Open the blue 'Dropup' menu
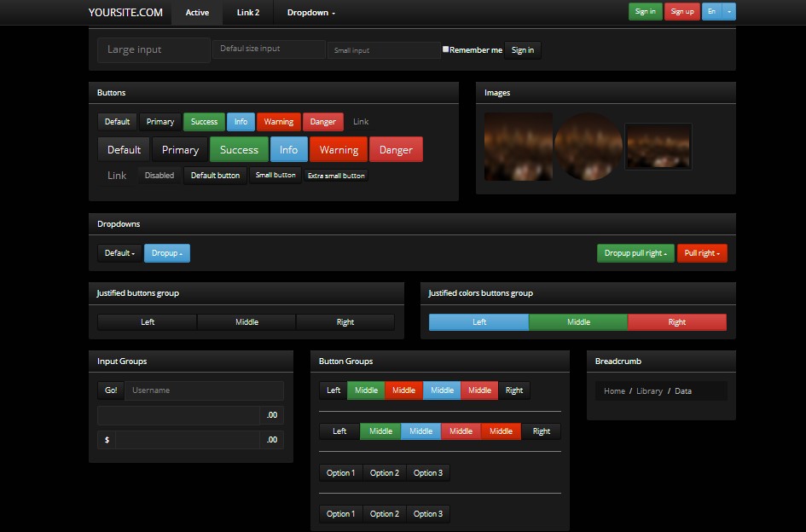806x532 pixels. pos(167,253)
